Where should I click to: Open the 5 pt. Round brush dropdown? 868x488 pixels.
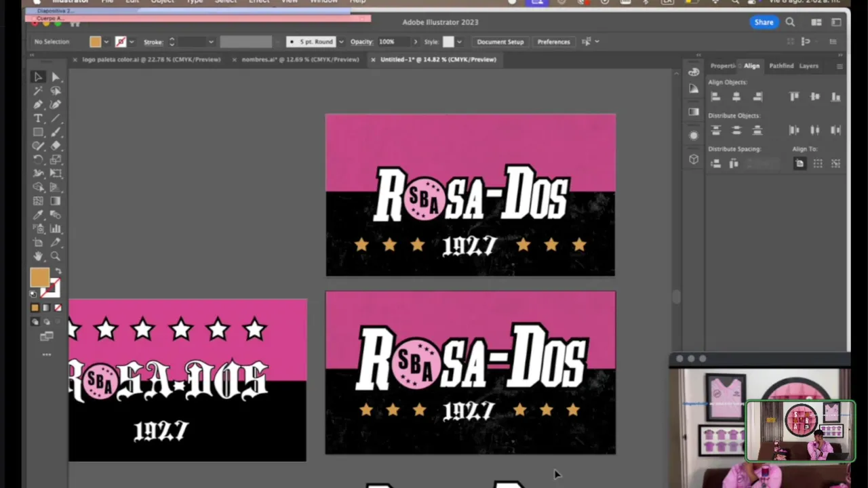[x=341, y=42]
